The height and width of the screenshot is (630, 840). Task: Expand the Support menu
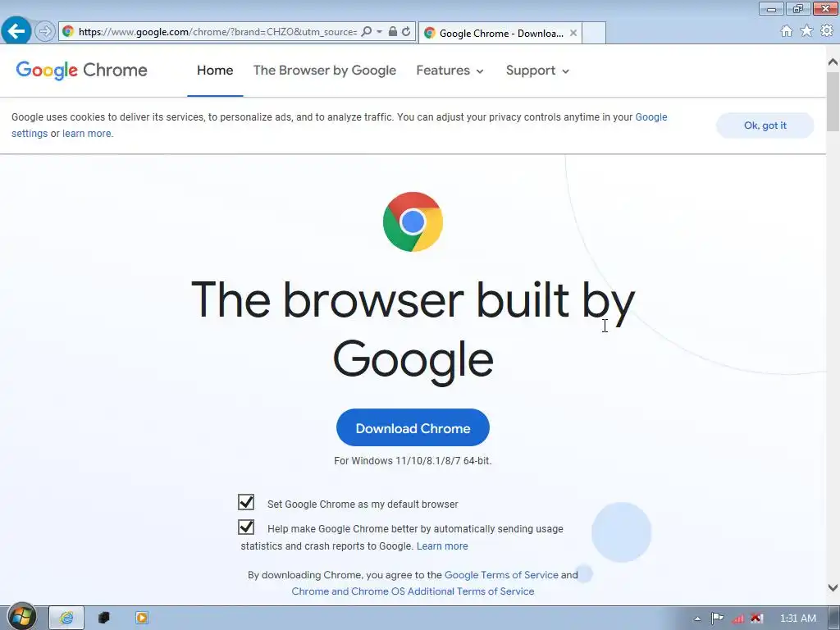(x=537, y=71)
